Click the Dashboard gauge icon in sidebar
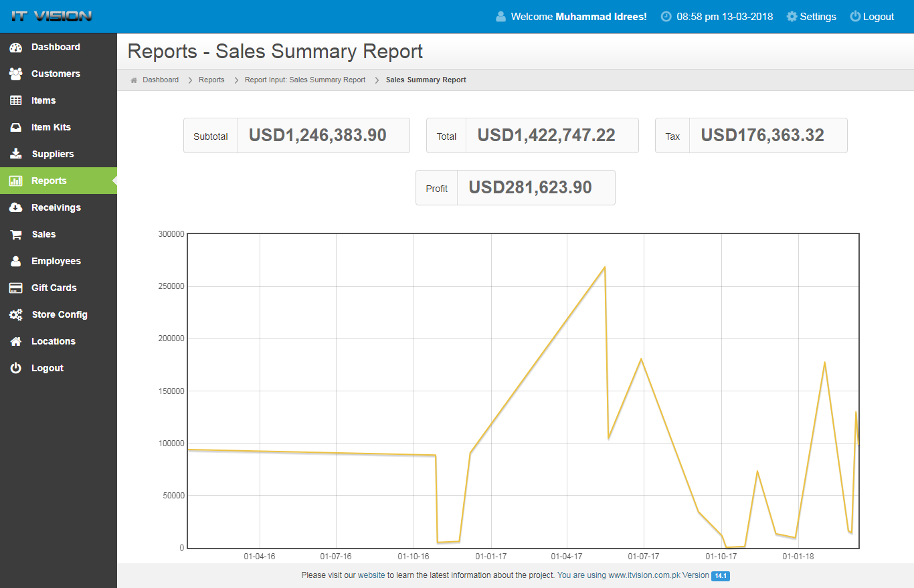Image resolution: width=914 pixels, height=588 pixels. pos(16,47)
